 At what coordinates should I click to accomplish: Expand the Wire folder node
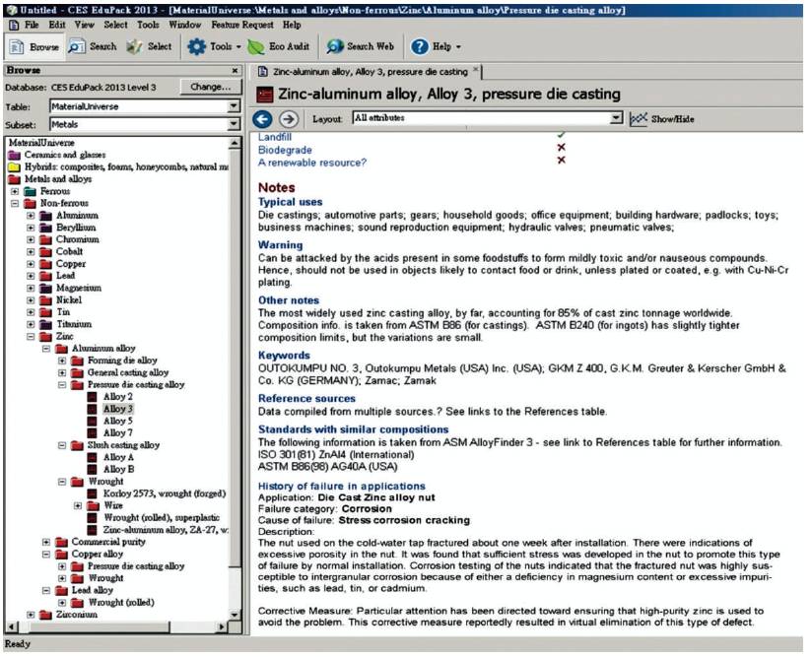click(x=78, y=506)
